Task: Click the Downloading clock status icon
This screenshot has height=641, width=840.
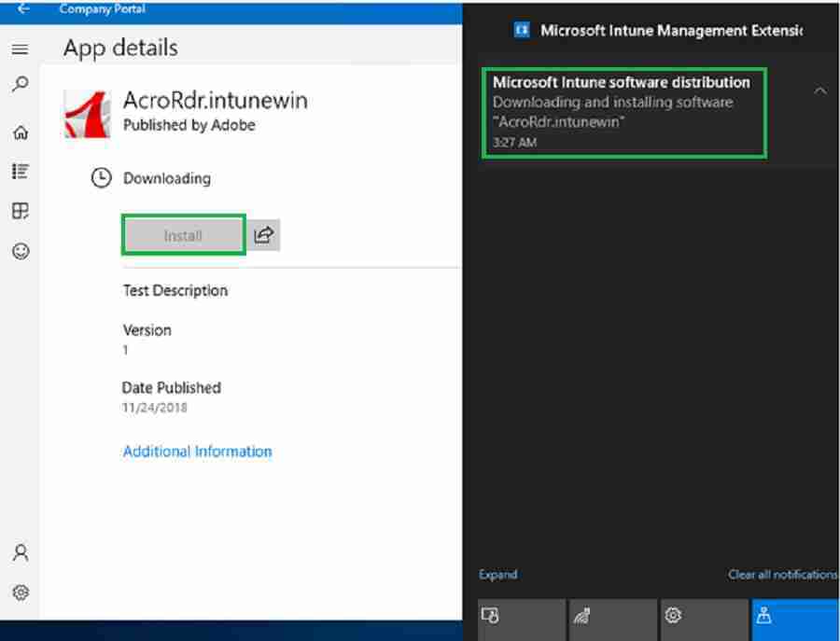Action: (101, 178)
